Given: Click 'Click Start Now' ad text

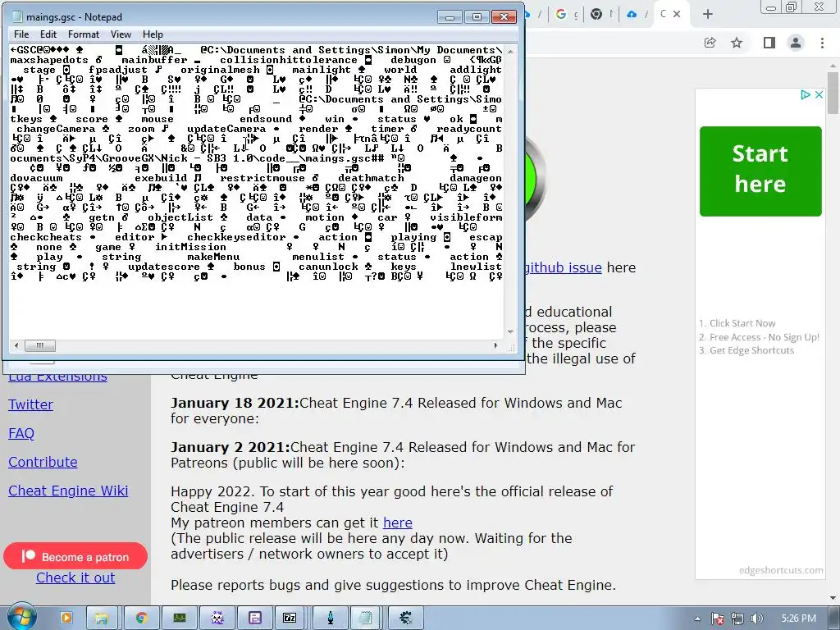Looking at the screenshot, I should click(x=742, y=323).
